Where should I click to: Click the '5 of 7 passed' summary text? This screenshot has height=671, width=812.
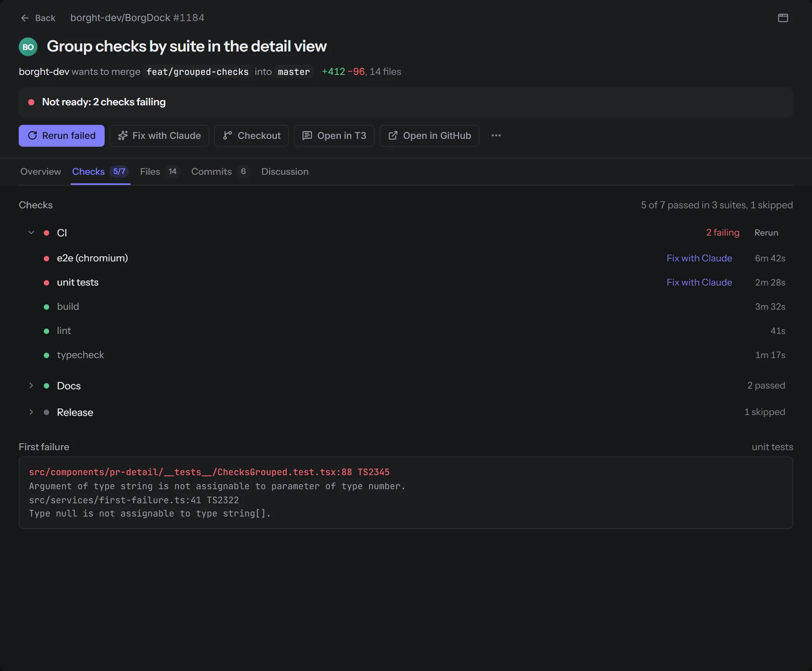(x=717, y=205)
